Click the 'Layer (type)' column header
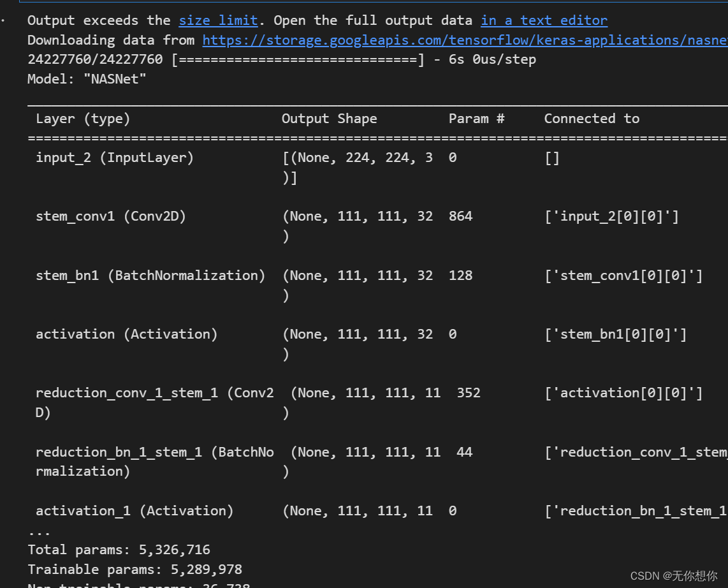 [x=83, y=119]
